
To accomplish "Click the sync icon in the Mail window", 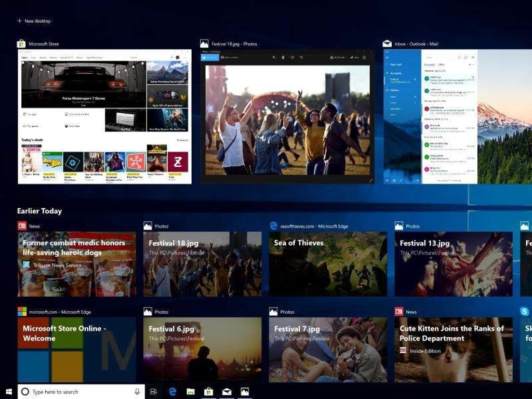I will 465,57.
